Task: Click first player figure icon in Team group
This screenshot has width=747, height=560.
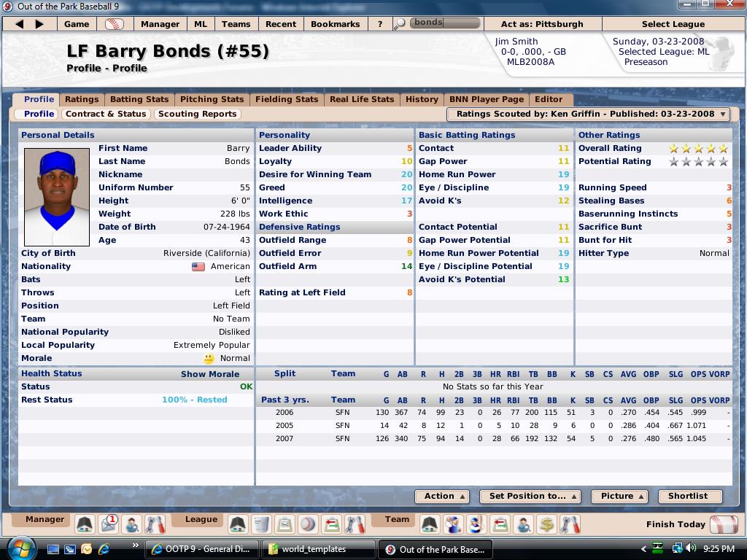Action: point(453,524)
